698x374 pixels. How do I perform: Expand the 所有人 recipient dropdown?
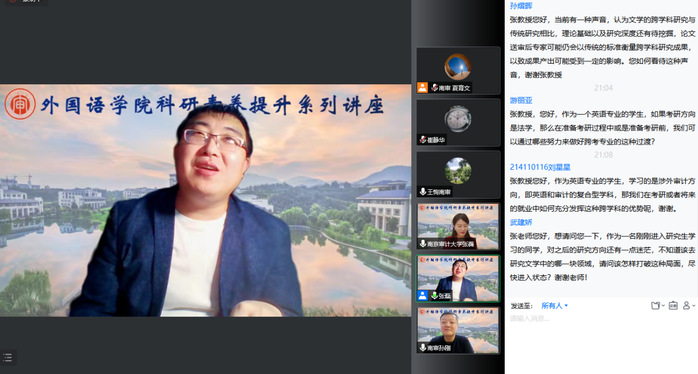pos(554,305)
